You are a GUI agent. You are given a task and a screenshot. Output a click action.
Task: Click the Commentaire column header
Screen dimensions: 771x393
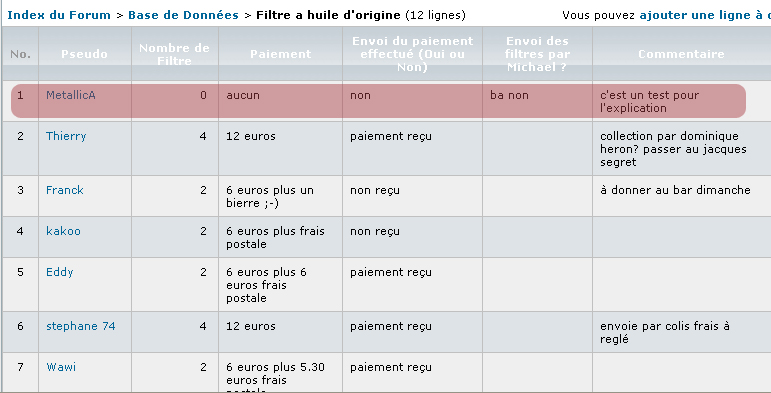click(681, 54)
